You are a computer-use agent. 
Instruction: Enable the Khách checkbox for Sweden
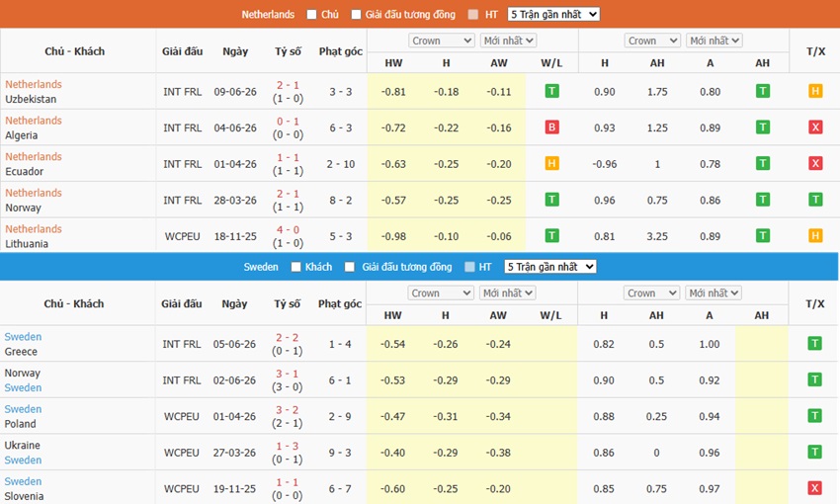[x=295, y=267]
